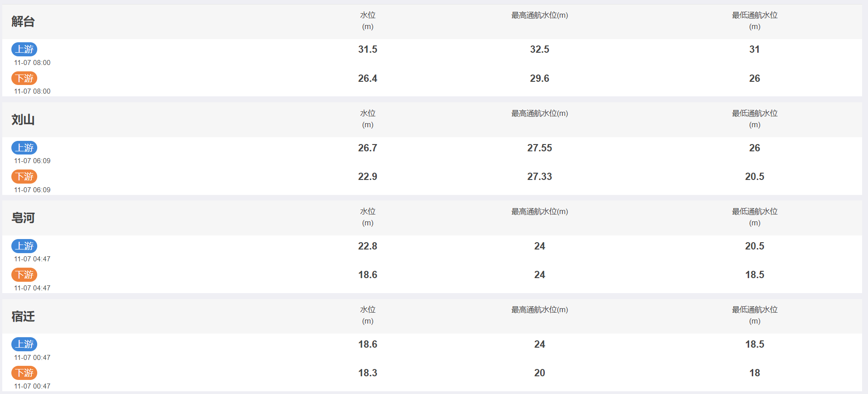Click the orange 下游 badge under 刘山
Image resolution: width=868 pixels, height=394 pixels.
click(25, 176)
